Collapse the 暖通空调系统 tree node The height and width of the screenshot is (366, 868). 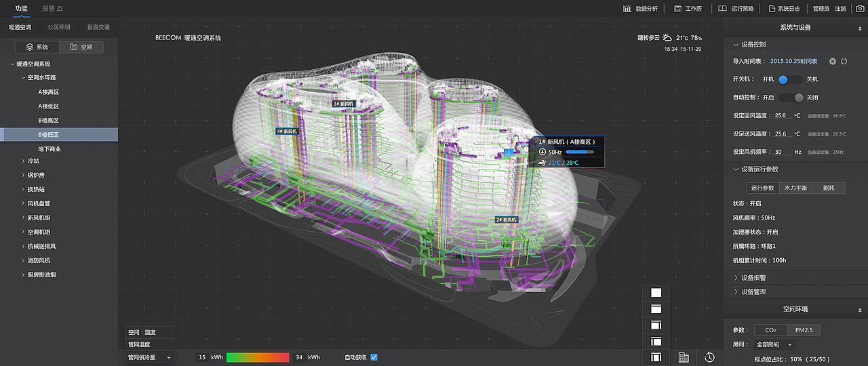coord(12,64)
